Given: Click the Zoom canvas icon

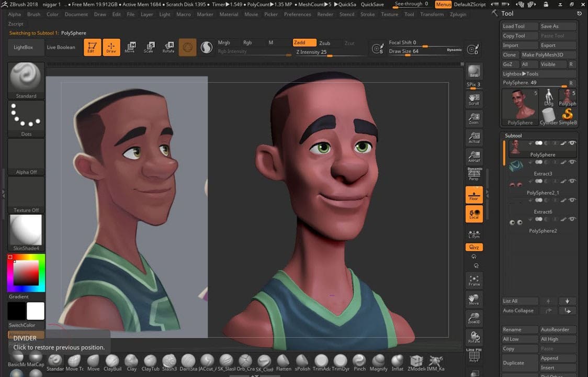Looking at the screenshot, I should pos(474,118).
